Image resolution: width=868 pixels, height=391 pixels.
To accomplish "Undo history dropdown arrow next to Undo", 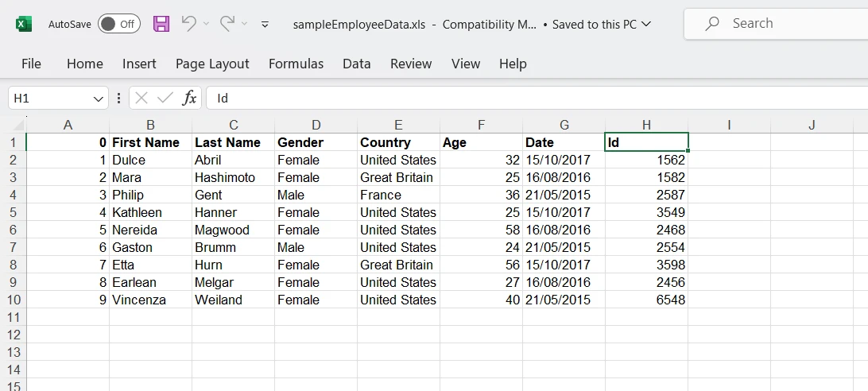I will (207, 24).
